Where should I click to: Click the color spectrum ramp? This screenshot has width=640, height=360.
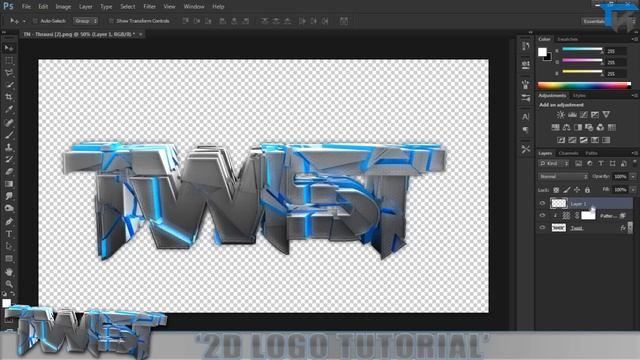click(584, 85)
